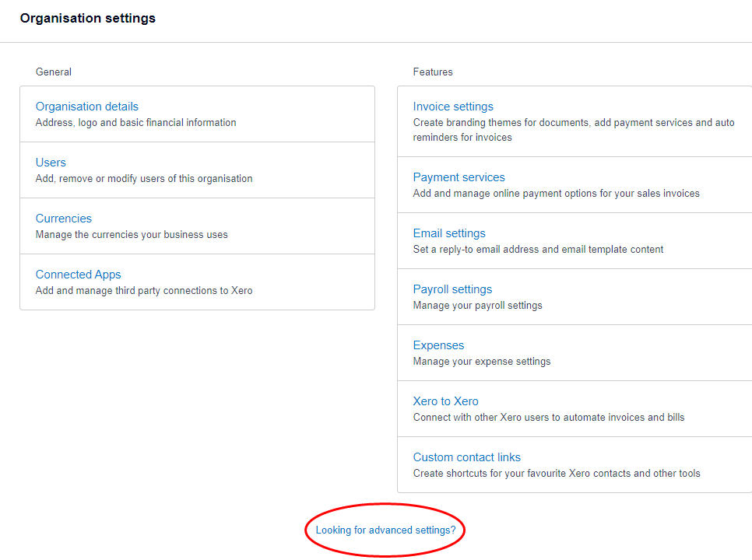Click the Features section label
Screen dimensions: 752x560
433,72
